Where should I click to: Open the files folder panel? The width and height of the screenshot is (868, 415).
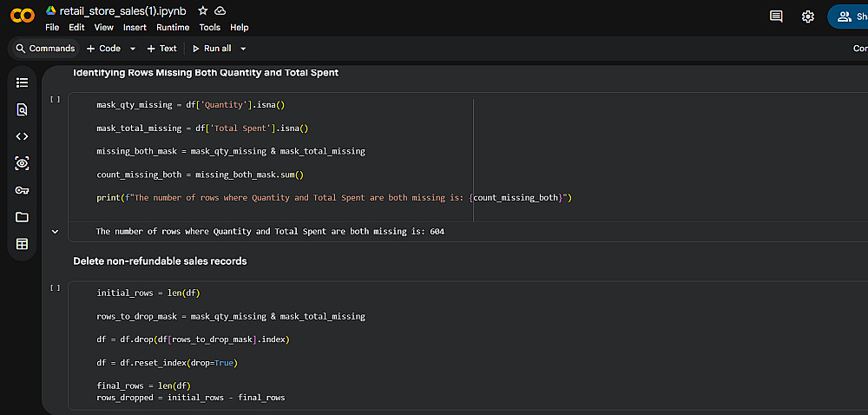pos(23,217)
